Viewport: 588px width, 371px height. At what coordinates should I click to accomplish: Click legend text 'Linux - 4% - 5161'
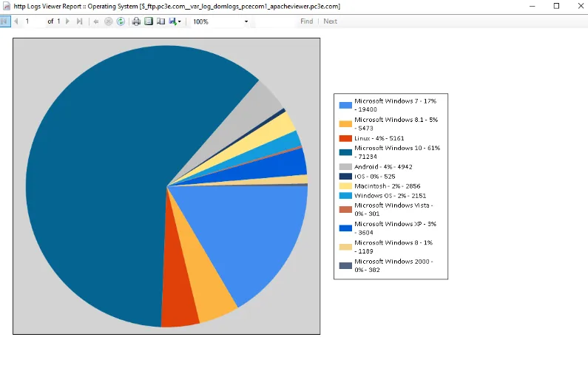tap(379, 138)
